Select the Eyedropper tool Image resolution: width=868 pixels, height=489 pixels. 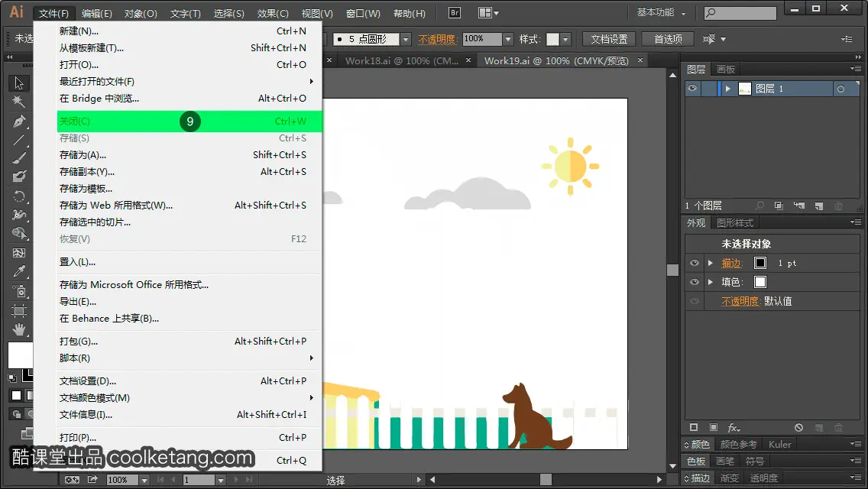pos(19,271)
